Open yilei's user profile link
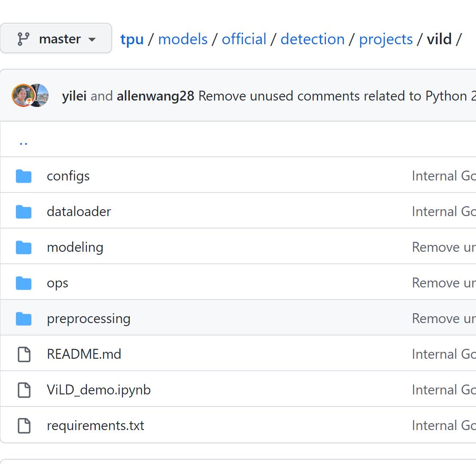476x464 pixels. 74,96
